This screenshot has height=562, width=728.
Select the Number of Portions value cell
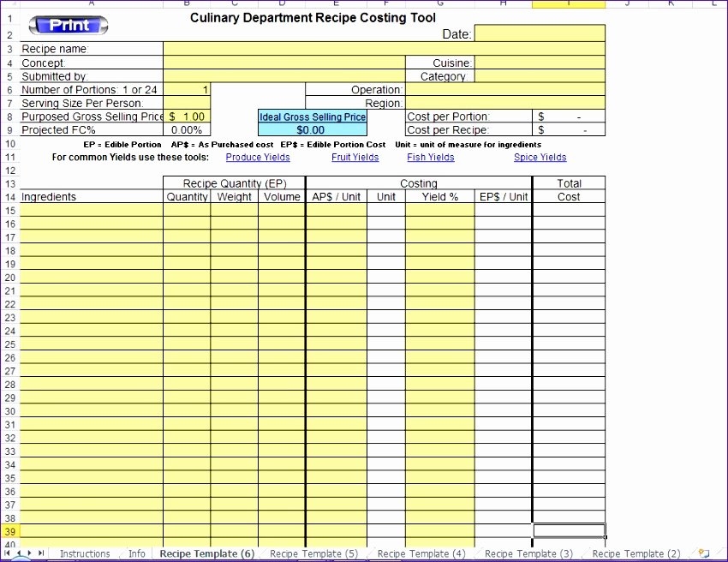(187, 90)
